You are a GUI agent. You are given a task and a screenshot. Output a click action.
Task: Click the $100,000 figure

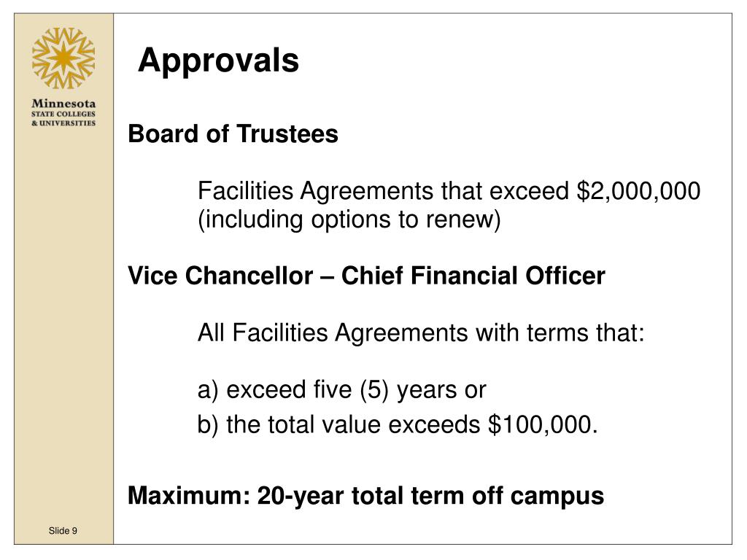pos(543,424)
